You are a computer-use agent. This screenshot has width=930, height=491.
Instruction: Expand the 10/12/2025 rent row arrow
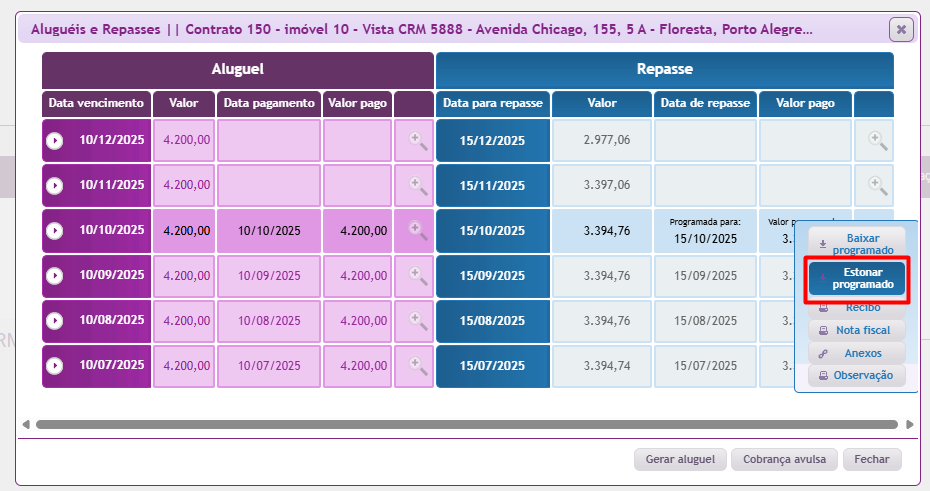(x=55, y=141)
